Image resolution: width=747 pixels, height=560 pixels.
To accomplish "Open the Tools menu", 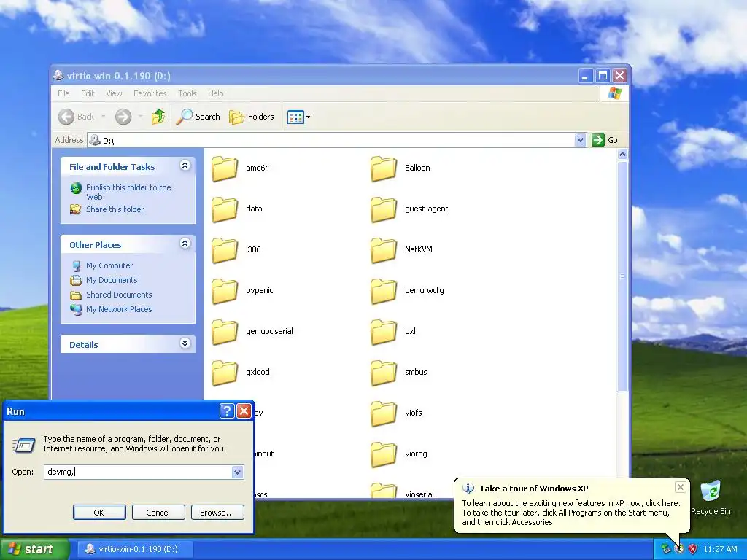I will point(187,93).
